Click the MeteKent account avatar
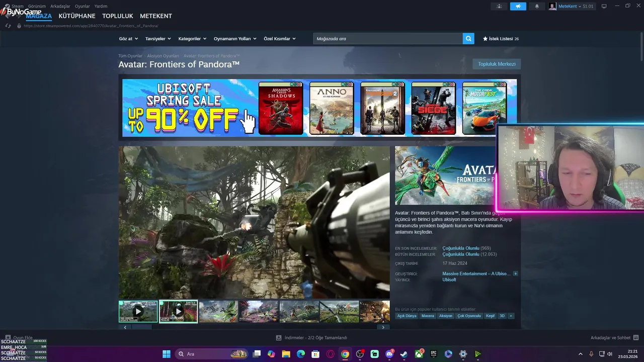Screen dimensions: 644x362 (552, 6)
